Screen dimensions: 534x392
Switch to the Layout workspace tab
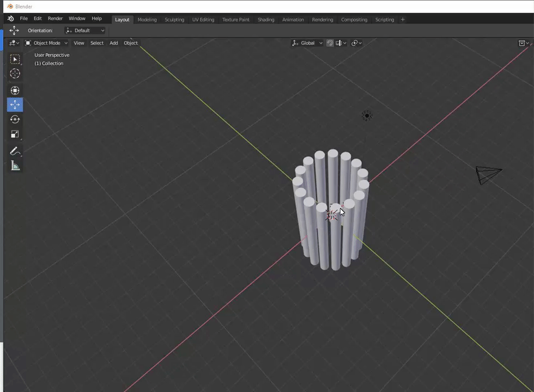point(122,20)
